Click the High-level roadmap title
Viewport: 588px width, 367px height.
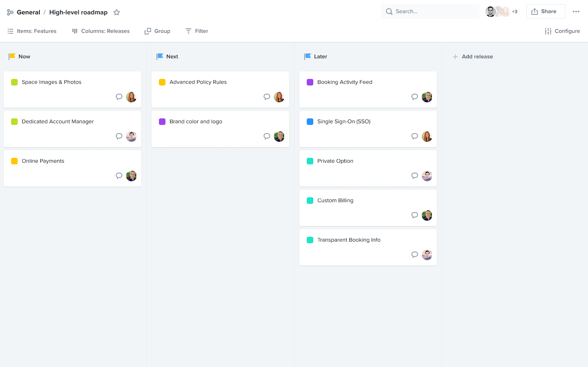[78, 12]
